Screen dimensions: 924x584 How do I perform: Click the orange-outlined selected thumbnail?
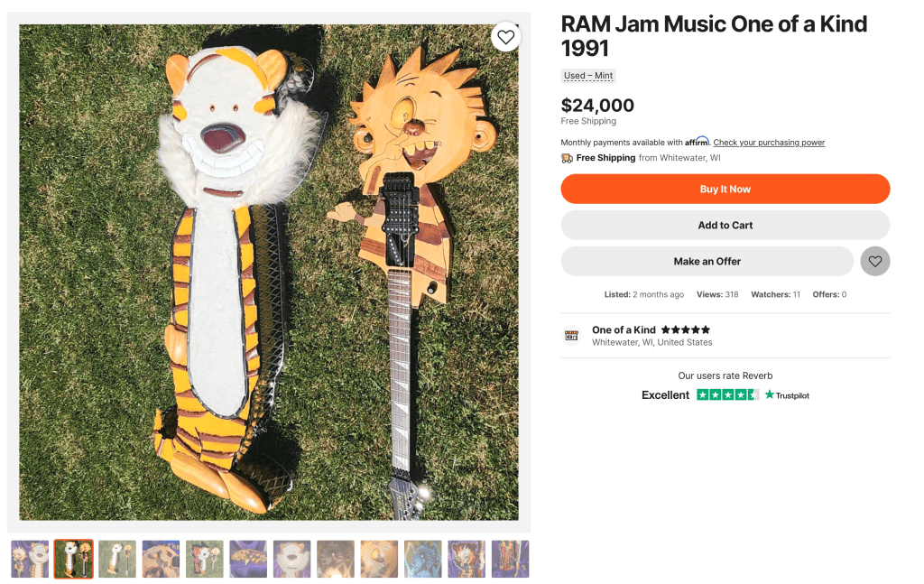pyautogui.click(x=73, y=559)
